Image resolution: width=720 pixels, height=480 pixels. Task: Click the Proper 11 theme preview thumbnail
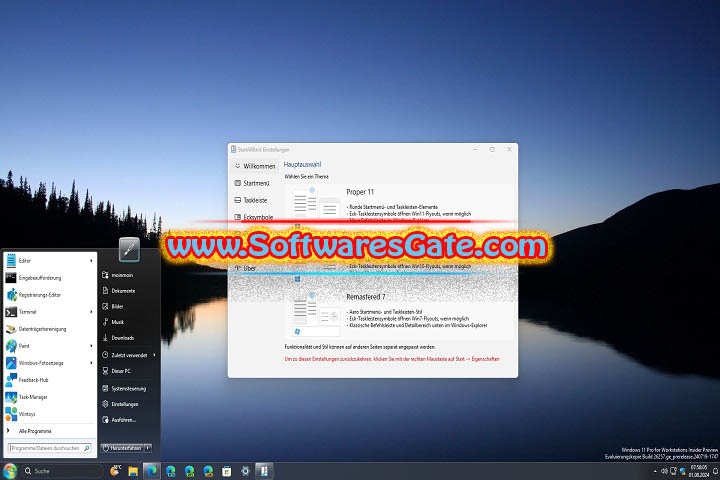point(316,204)
